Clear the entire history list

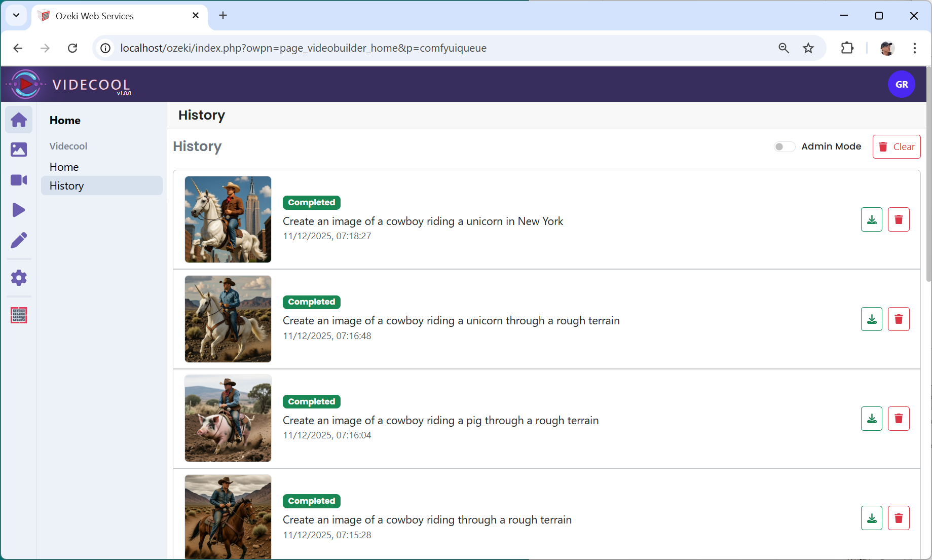tap(896, 146)
